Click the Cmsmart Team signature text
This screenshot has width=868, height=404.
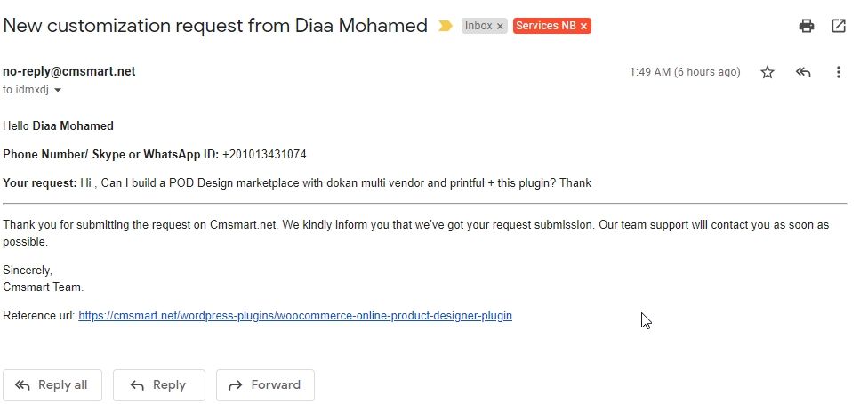43,287
